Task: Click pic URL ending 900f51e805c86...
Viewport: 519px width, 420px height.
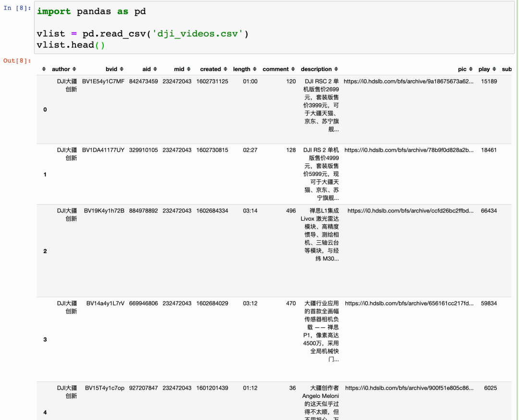Action: (x=409, y=388)
